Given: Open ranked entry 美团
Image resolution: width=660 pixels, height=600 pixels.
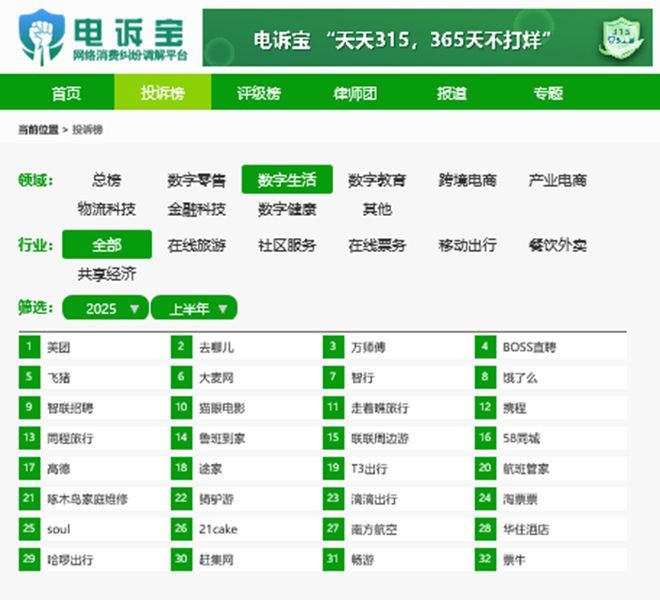Looking at the screenshot, I should click(59, 347).
